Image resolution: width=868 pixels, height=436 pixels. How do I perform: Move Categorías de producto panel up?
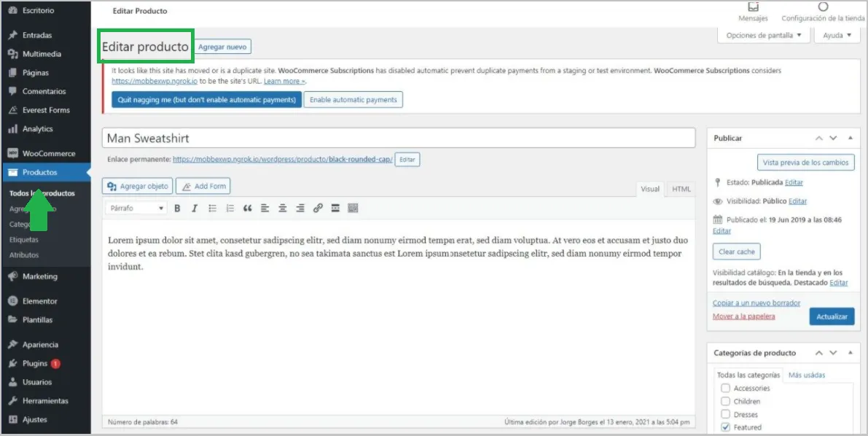click(818, 353)
